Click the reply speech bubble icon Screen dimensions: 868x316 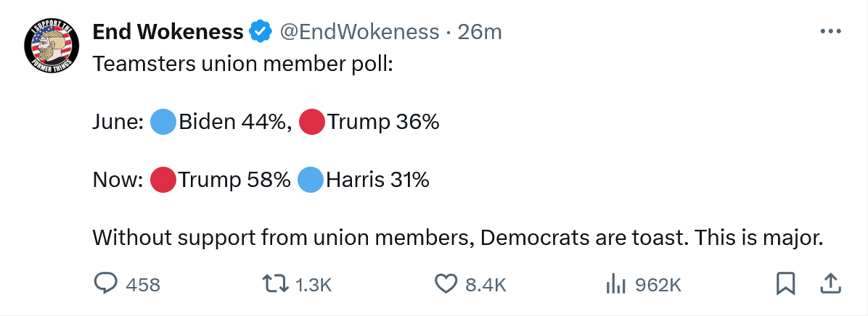(x=106, y=284)
